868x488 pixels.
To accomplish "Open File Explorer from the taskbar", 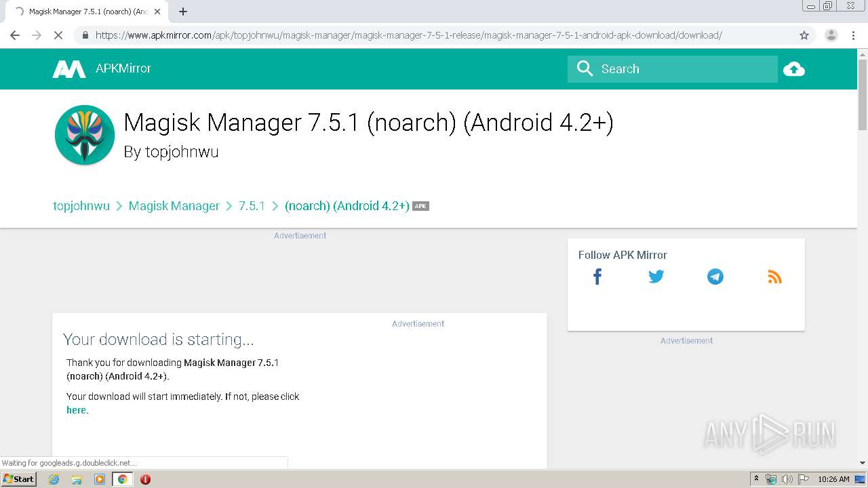I will point(77,479).
